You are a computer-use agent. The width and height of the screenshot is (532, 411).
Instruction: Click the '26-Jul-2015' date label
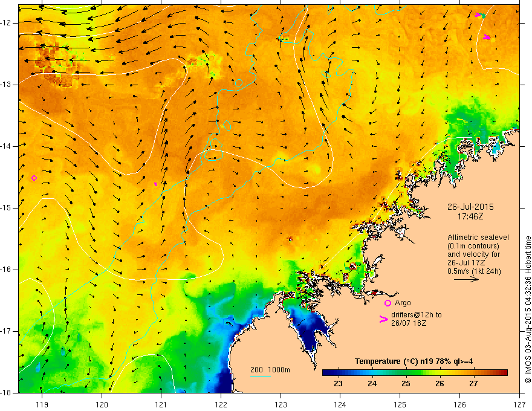[x=470, y=207]
